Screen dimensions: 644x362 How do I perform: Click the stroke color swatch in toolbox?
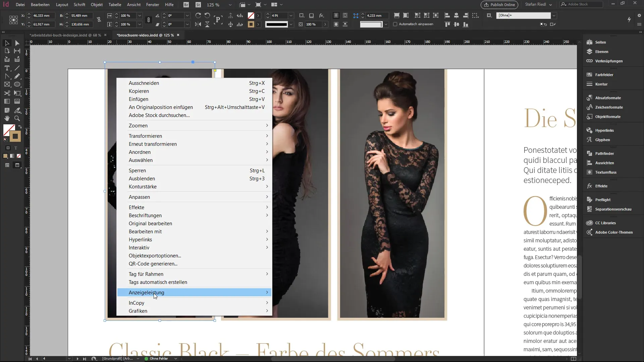click(15, 136)
